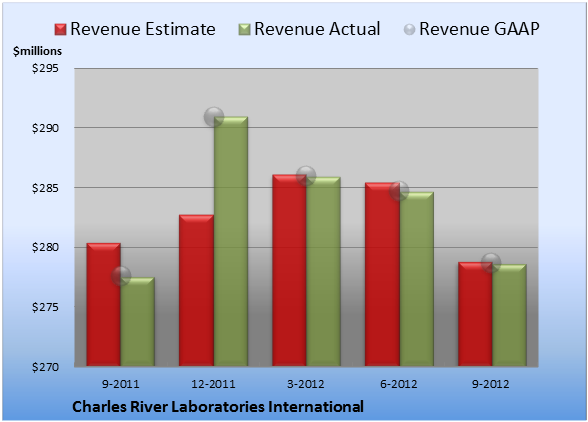Click the $295 axis value

click(x=45, y=69)
